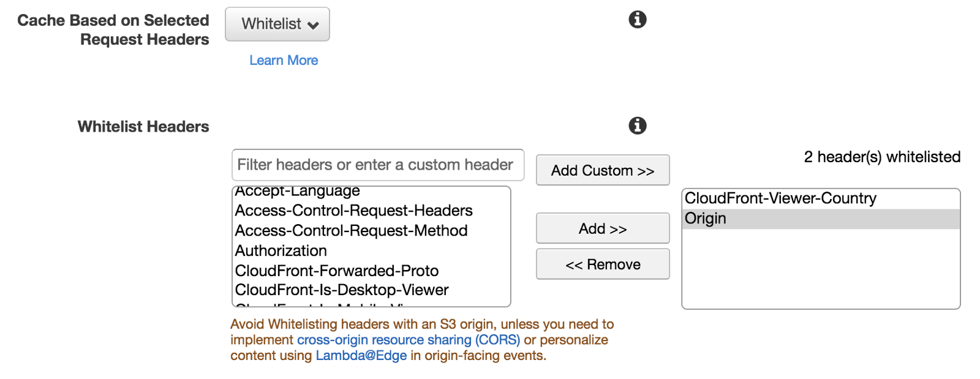The image size is (980, 379).
Task: Select CloudFront-Forwarded-Proto header option
Action: [337, 271]
